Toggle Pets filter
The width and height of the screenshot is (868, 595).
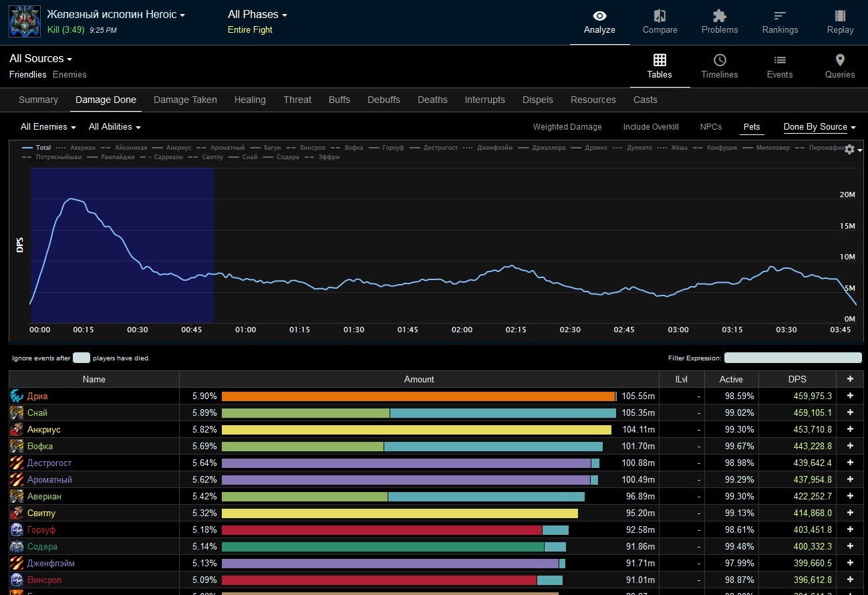(x=752, y=127)
